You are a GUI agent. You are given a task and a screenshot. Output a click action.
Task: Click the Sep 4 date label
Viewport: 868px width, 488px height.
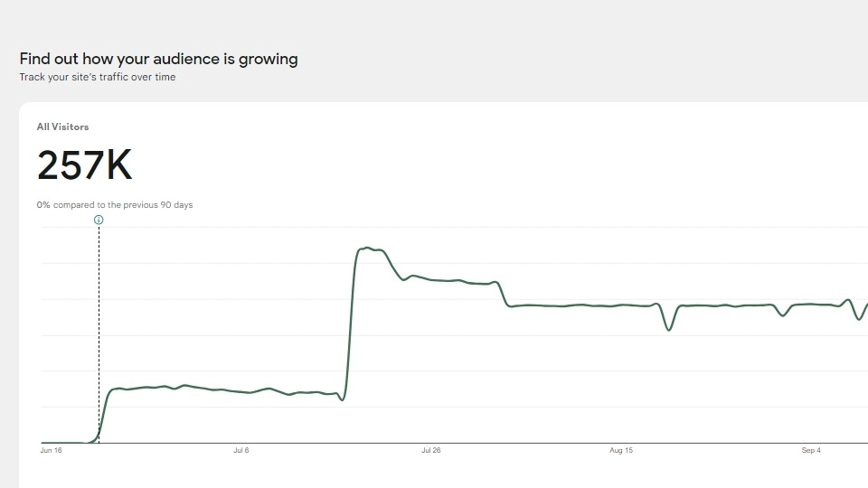coord(811,450)
